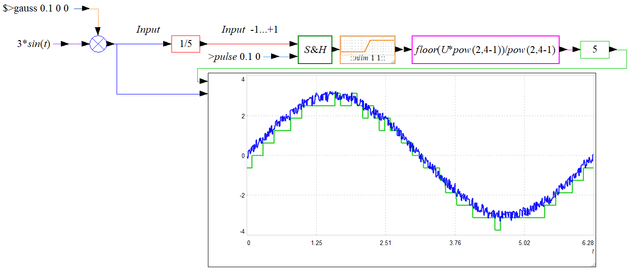Click the plot resize grip corner

pos(593,264)
